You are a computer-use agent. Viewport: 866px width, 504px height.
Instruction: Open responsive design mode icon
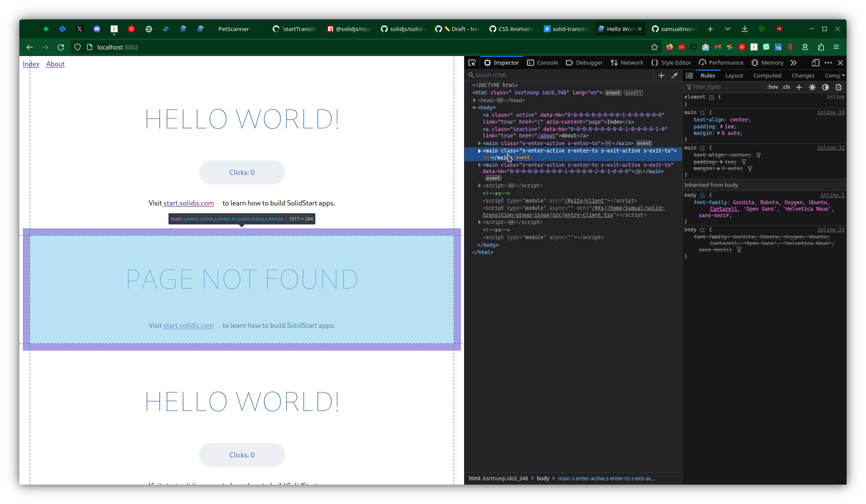815,63
